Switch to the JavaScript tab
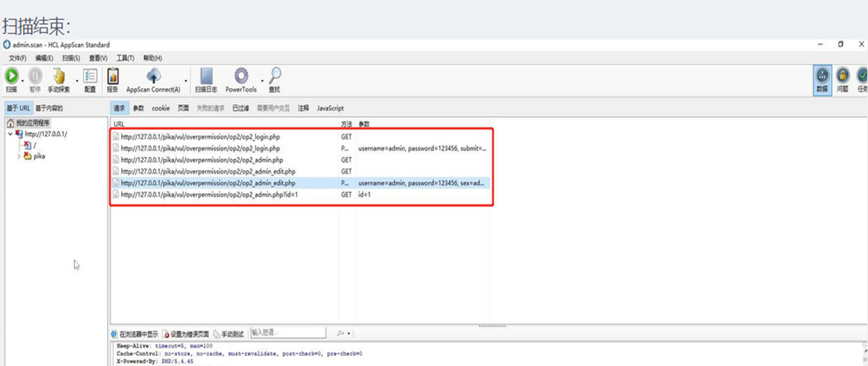The width and height of the screenshot is (868, 366). click(x=330, y=108)
